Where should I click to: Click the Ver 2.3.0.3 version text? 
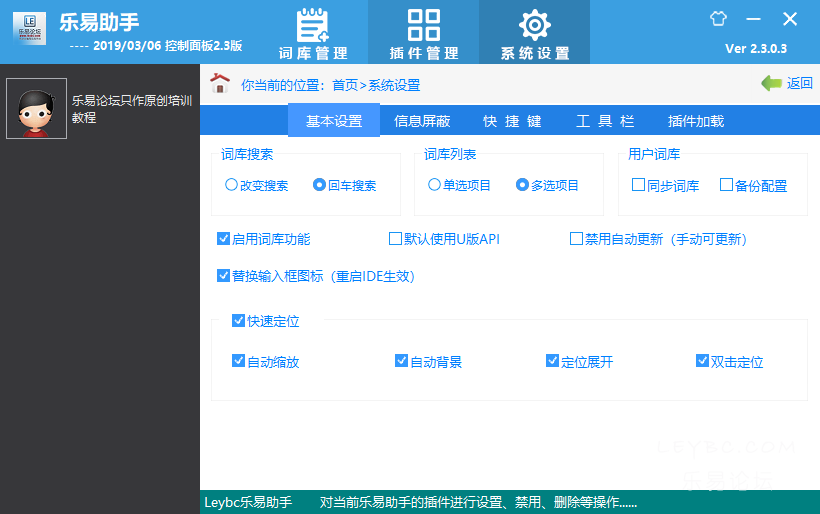[x=756, y=49]
